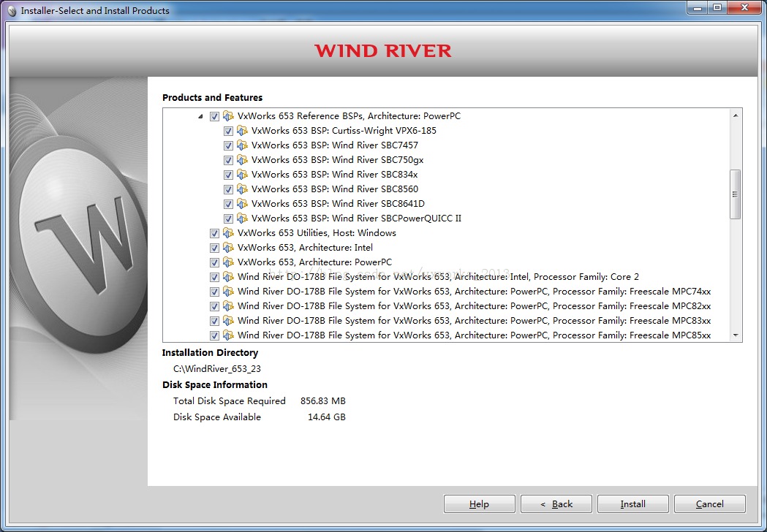Click the Help button
Viewport: 767px width, 532px height.
[x=479, y=504]
